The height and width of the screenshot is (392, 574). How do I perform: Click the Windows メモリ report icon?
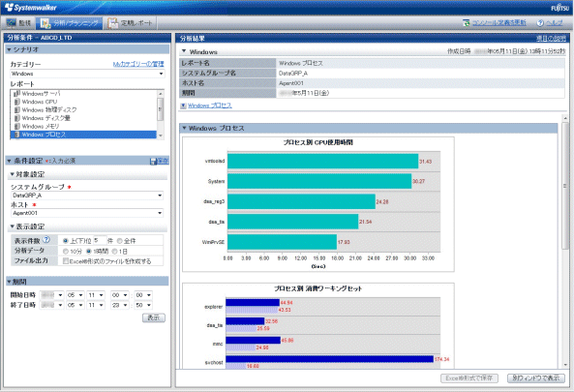click(x=16, y=126)
